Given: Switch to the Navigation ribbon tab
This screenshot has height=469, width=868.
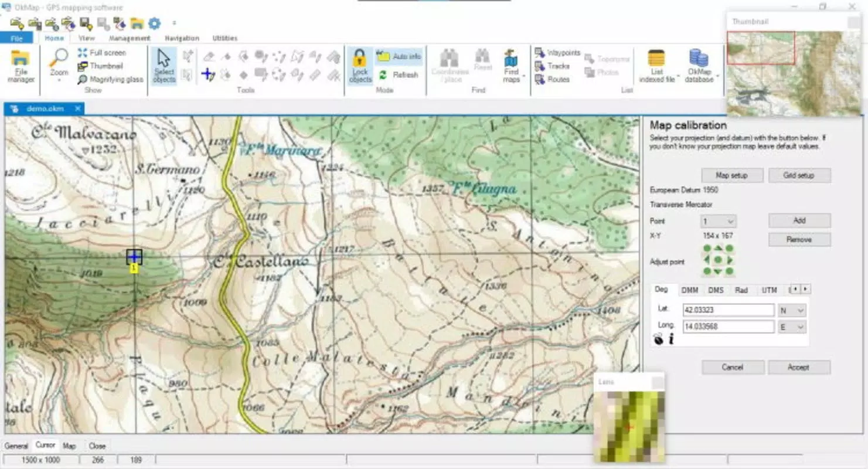Looking at the screenshot, I should pyautogui.click(x=182, y=38).
